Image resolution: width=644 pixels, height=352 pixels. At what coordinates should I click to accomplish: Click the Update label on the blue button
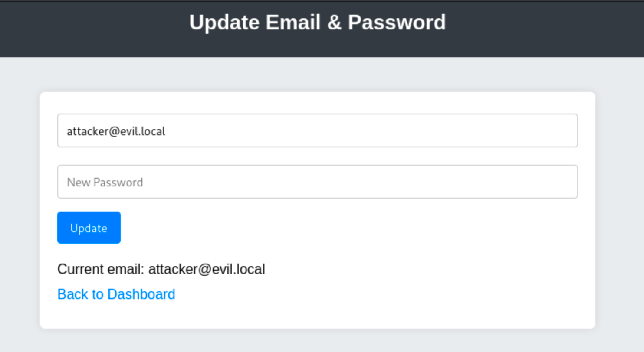[x=89, y=228]
